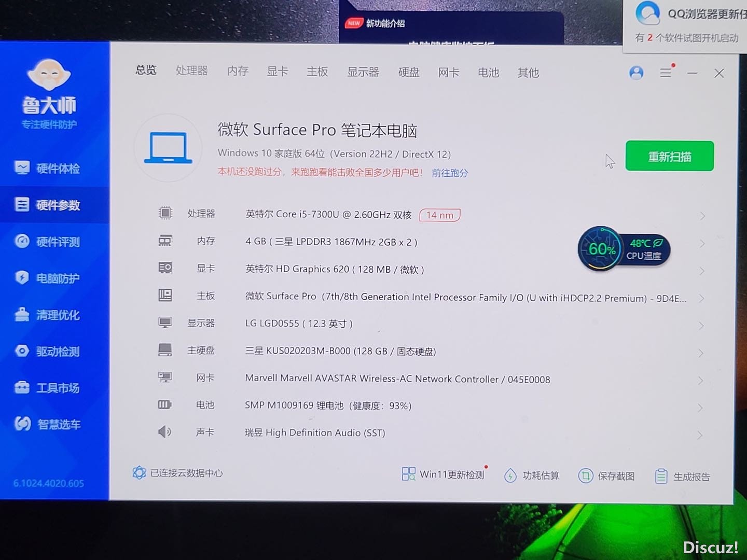The width and height of the screenshot is (747, 560).
Task: Expand the 网卡 row chevron
Action: tap(701, 381)
